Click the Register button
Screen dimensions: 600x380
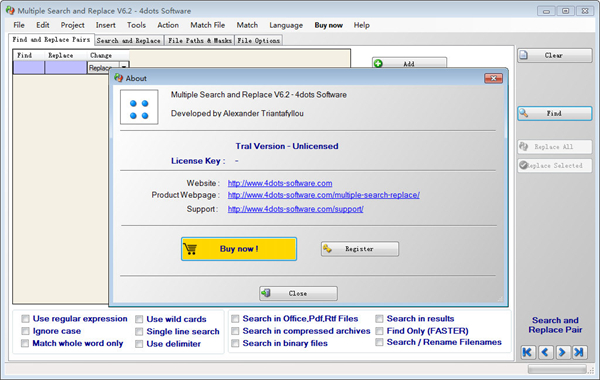(x=360, y=249)
